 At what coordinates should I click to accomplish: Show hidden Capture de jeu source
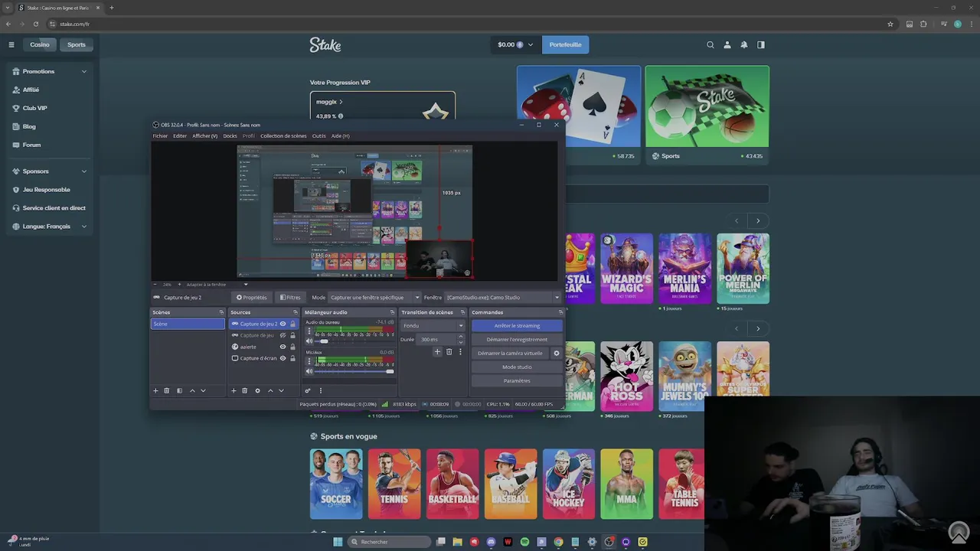pos(283,335)
